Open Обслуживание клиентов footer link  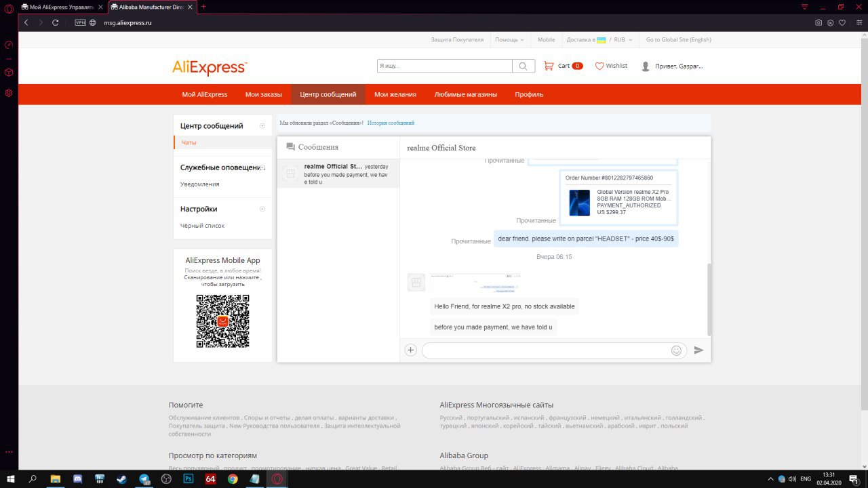204,418
